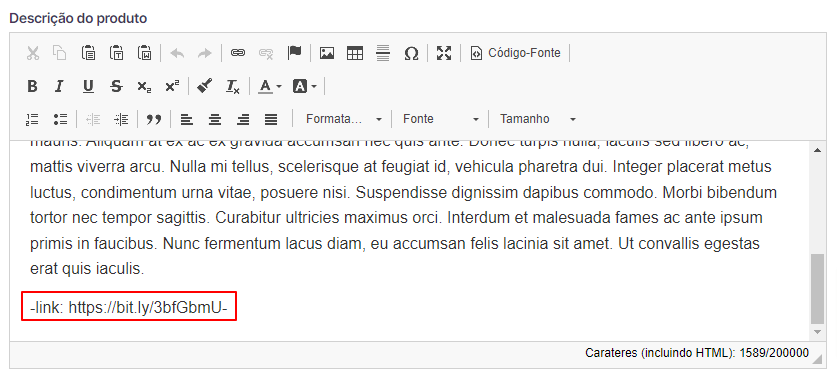837x376 pixels.
Task: Click Paste from Word icon
Action: (x=144, y=53)
